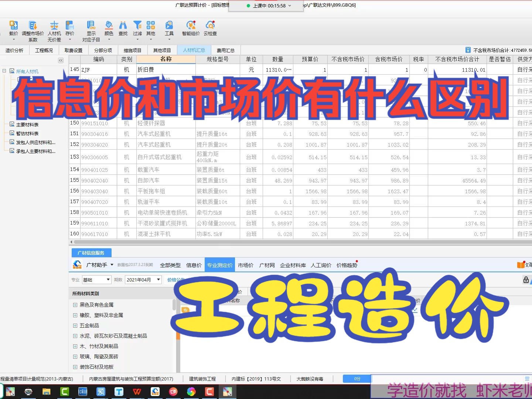Click the orange book icon at panel right
The height and width of the screenshot is (399, 532).
521,265
